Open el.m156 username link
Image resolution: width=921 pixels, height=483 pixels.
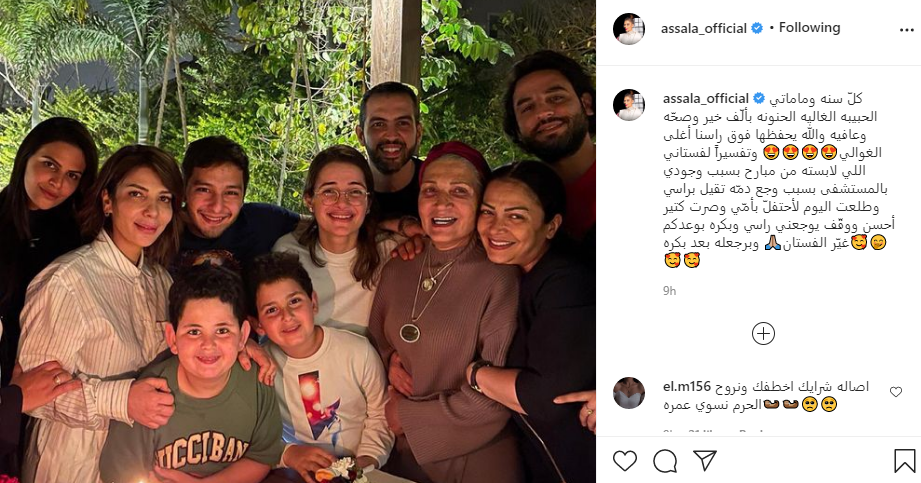(687, 387)
